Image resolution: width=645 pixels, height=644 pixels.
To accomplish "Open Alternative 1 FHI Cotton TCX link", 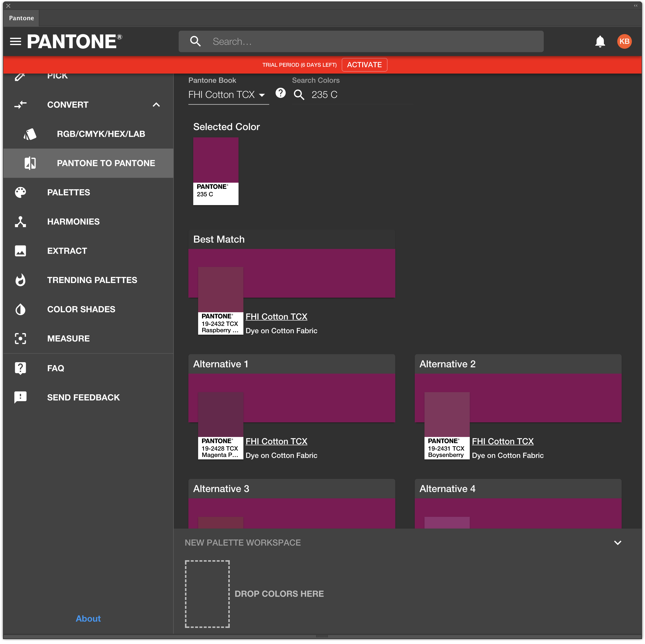I will pos(276,441).
